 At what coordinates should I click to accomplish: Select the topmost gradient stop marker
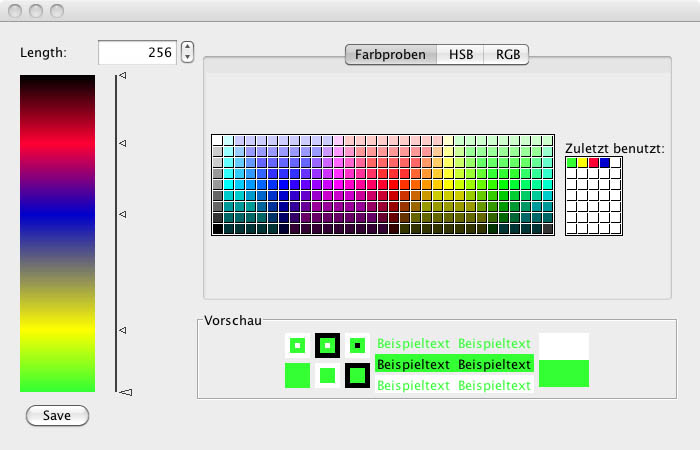pos(123,75)
